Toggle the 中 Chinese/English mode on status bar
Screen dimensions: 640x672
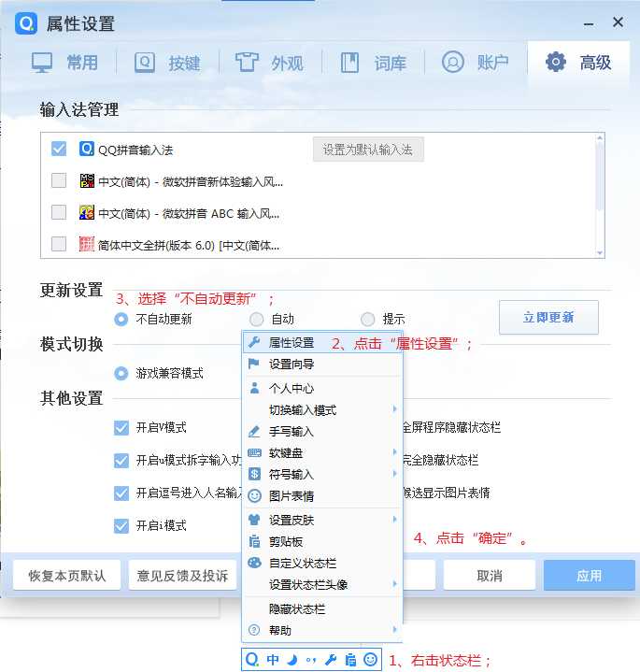273,660
